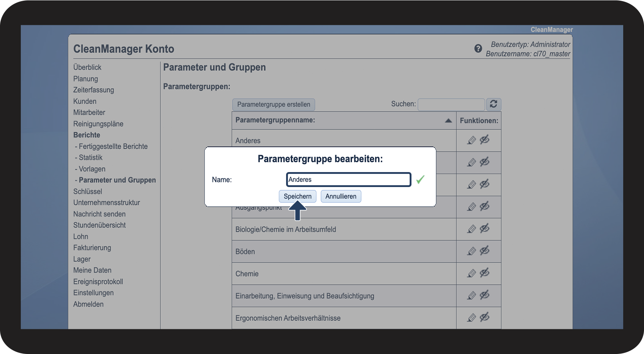The height and width of the screenshot is (354, 644).
Task: Edit the Anderes parameter group pencil icon
Action: (472, 140)
